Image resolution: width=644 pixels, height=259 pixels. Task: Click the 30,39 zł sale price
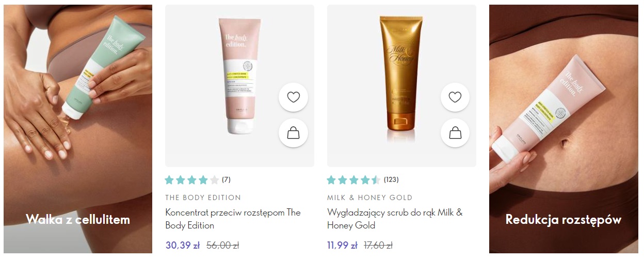tap(183, 246)
